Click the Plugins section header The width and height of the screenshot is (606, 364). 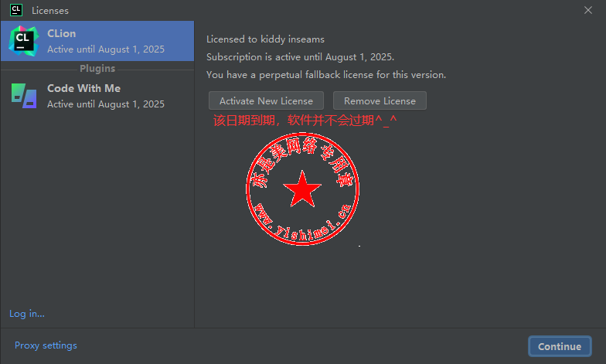coord(97,68)
